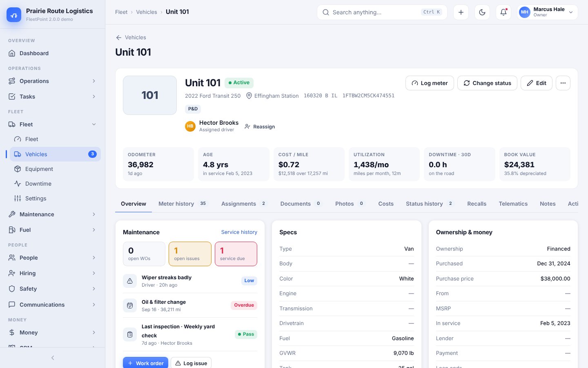Click the Effingham Station location pin

249,96
